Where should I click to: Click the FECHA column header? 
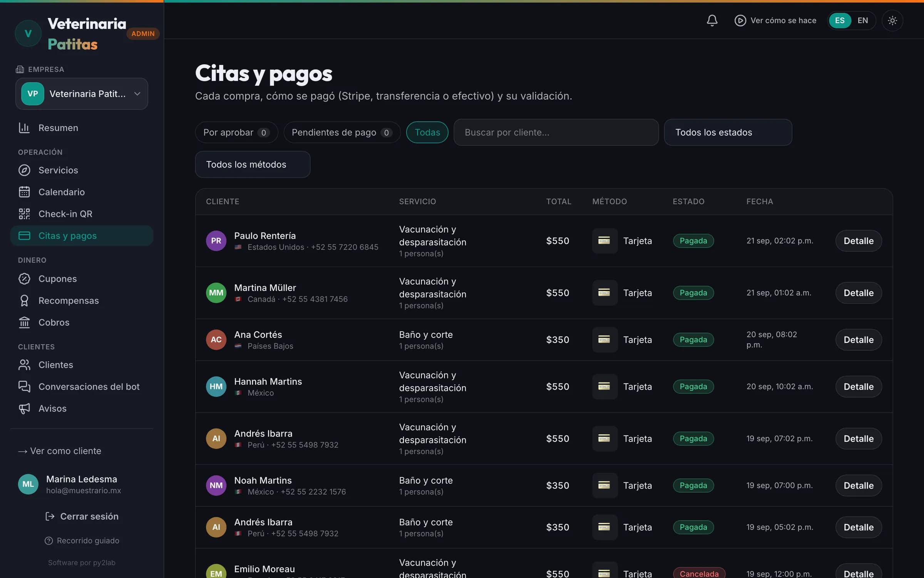point(759,202)
